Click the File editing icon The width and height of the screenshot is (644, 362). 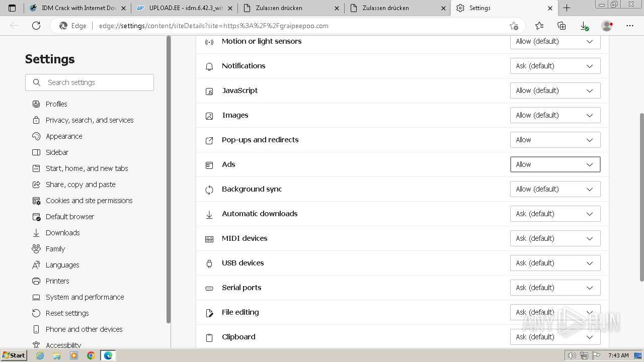coord(209,313)
